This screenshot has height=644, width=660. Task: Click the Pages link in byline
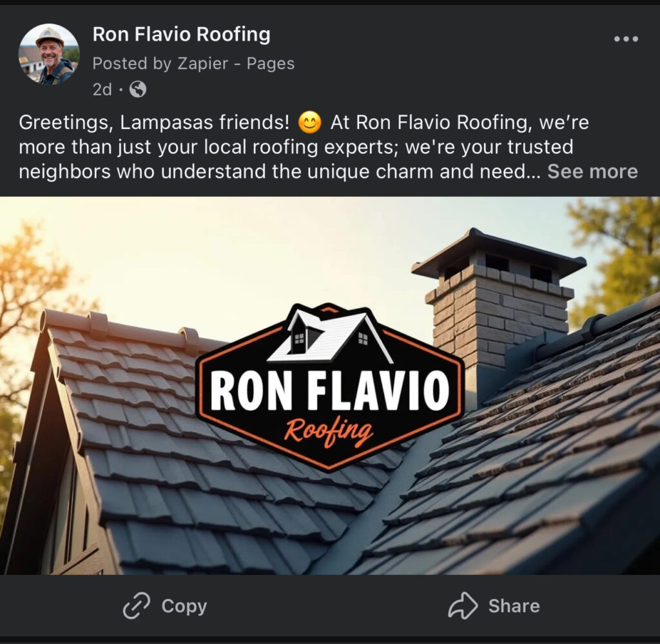click(271, 64)
